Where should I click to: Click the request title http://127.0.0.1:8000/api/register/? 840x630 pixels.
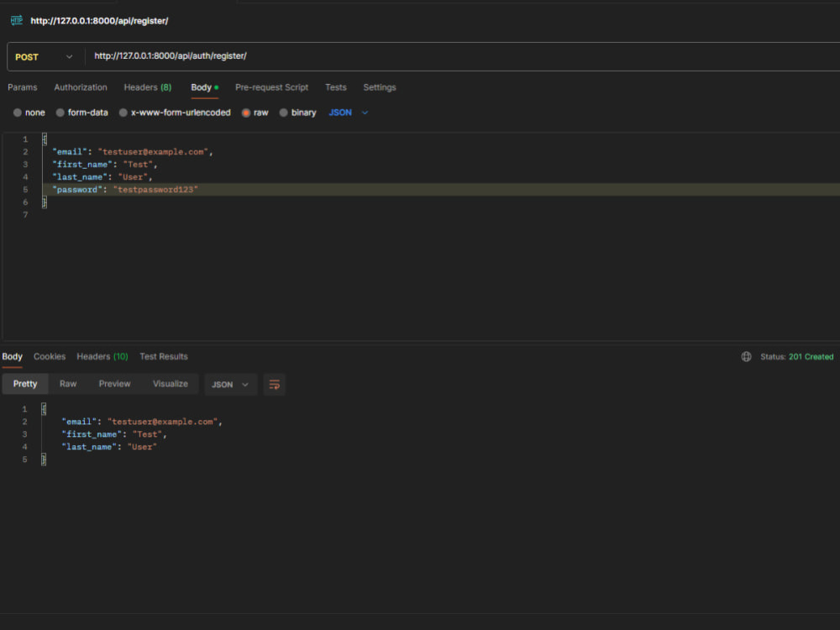(x=99, y=21)
